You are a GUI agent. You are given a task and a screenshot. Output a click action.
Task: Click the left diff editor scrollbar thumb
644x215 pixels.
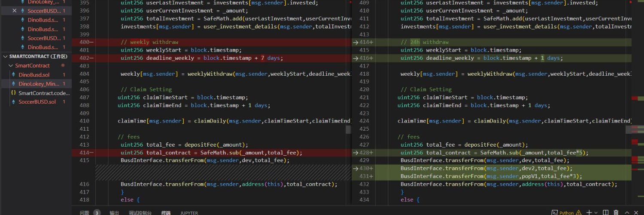pos(349,129)
